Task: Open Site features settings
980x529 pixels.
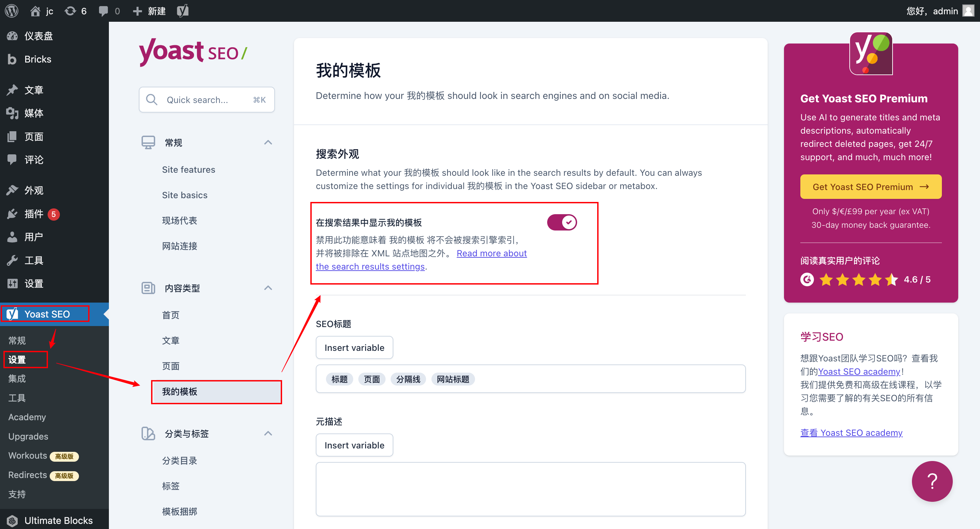Action: pyautogui.click(x=188, y=170)
